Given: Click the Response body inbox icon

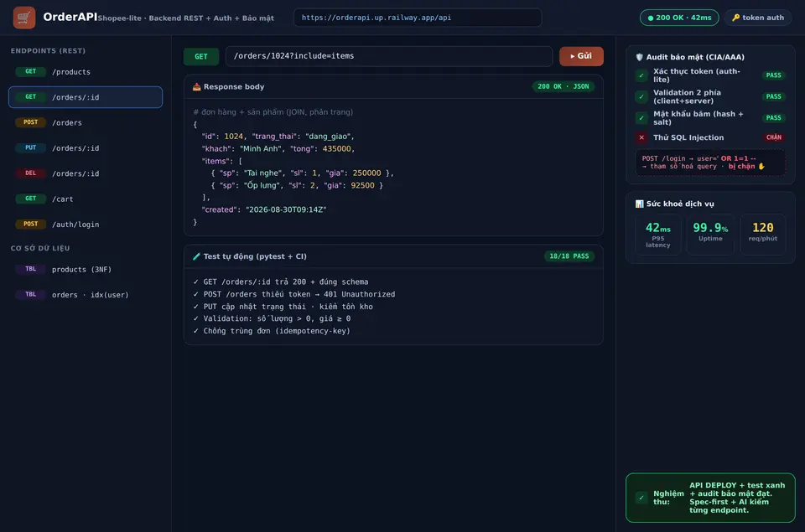Looking at the screenshot, I should [x=196, y=86].
